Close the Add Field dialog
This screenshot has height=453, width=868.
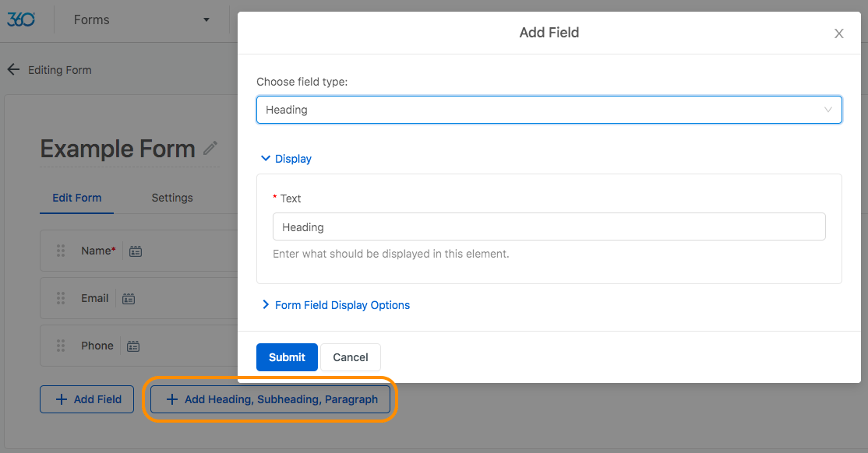(838, 33)
